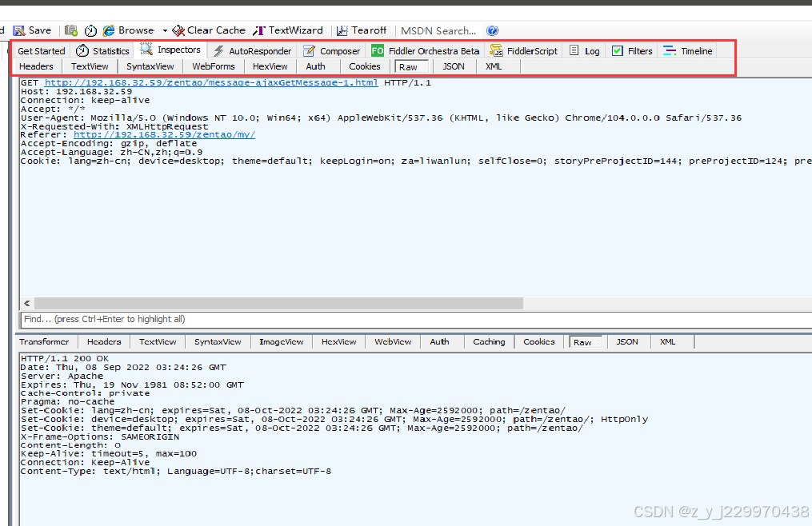Viewport: 812px width, 526px height.
Task: Switch response inspector to WebView
Action: click(x=392, y=341)
